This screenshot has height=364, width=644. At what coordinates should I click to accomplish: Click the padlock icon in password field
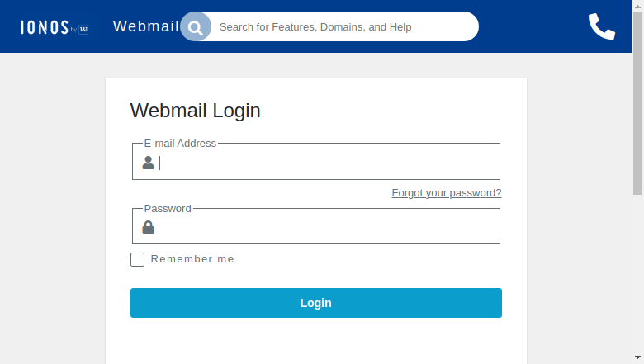tap(149, 227)
